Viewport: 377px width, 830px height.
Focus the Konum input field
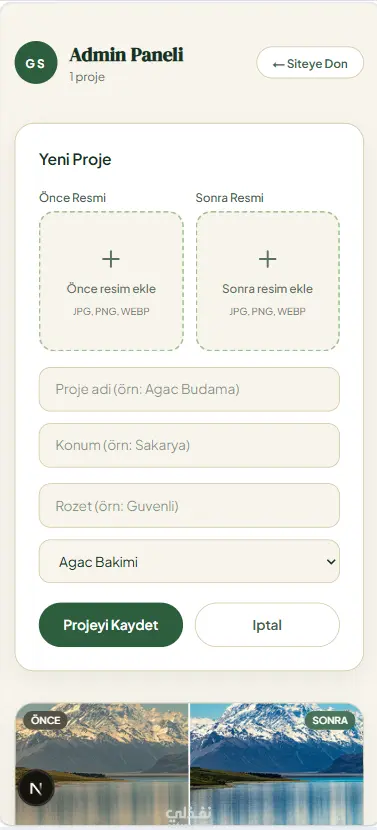[x=189, y=445]
